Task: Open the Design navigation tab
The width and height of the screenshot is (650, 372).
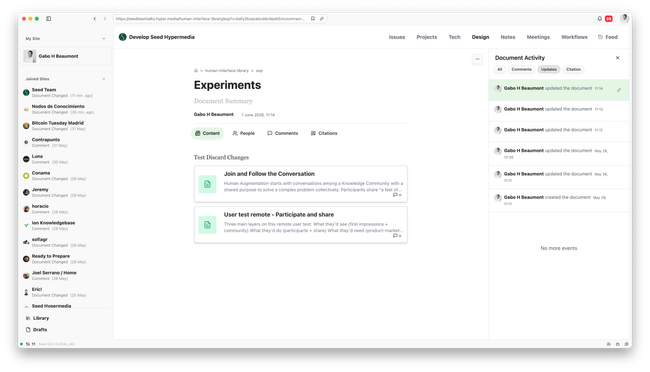Action: click(x=480, y=37)
